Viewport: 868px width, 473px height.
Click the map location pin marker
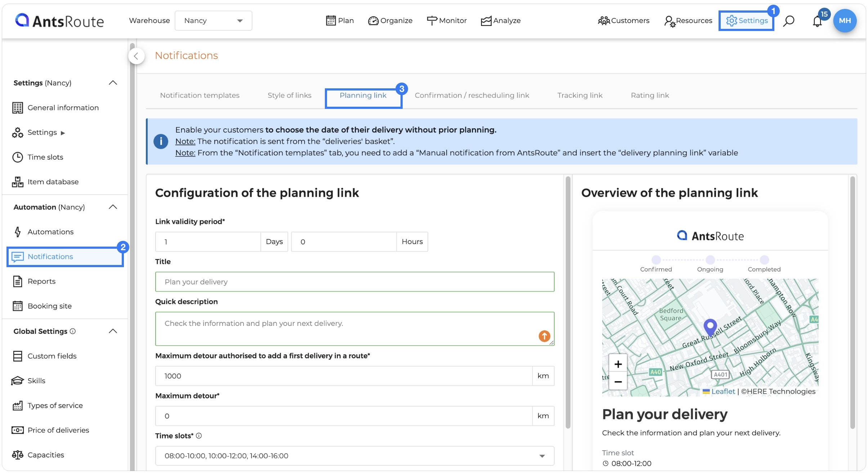click(710, 327)
